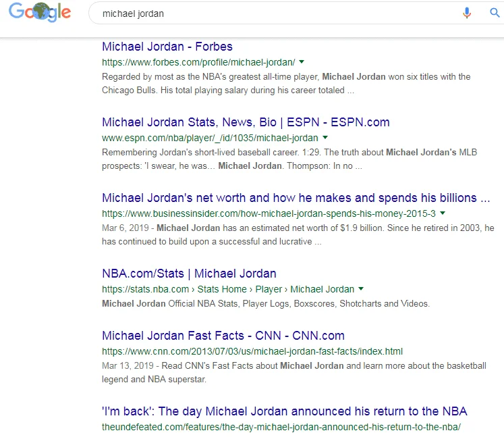Click 'Mar 13, 2019' date in CNN snippet
Screen dimensions: 504x437
(128, 365)
